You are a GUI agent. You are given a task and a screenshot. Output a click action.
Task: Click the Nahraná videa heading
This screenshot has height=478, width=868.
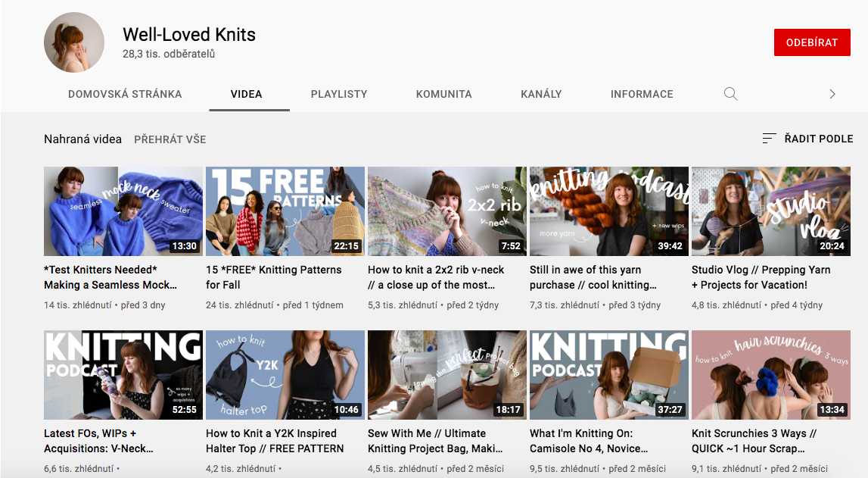tap(83, 139)
